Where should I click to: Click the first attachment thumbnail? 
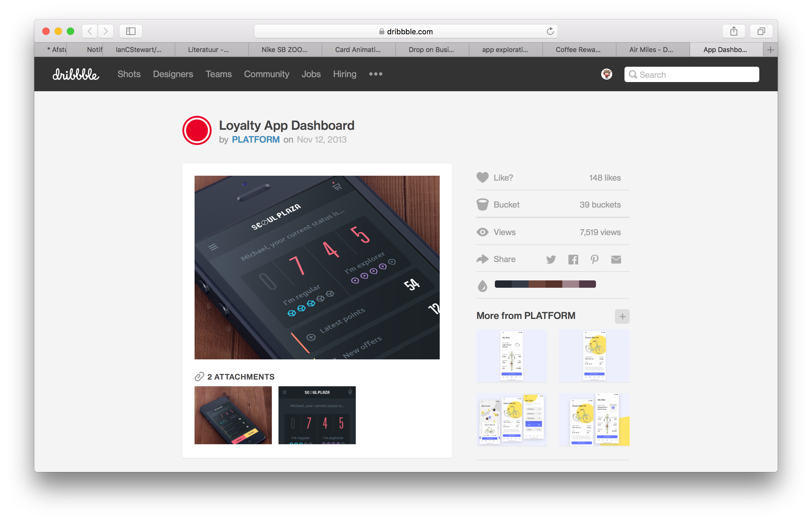pos(233,416)
